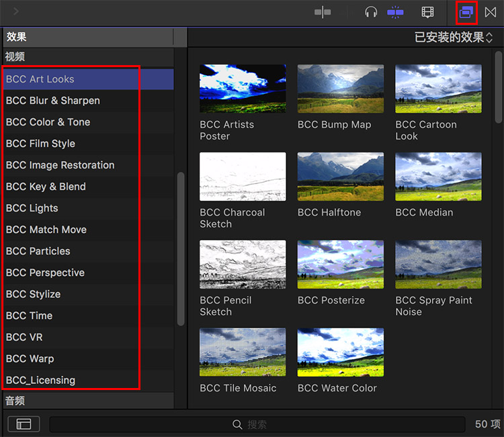Select BCC Lights category
The width and height of the screenshot is (504, 437).
point(89,208)
